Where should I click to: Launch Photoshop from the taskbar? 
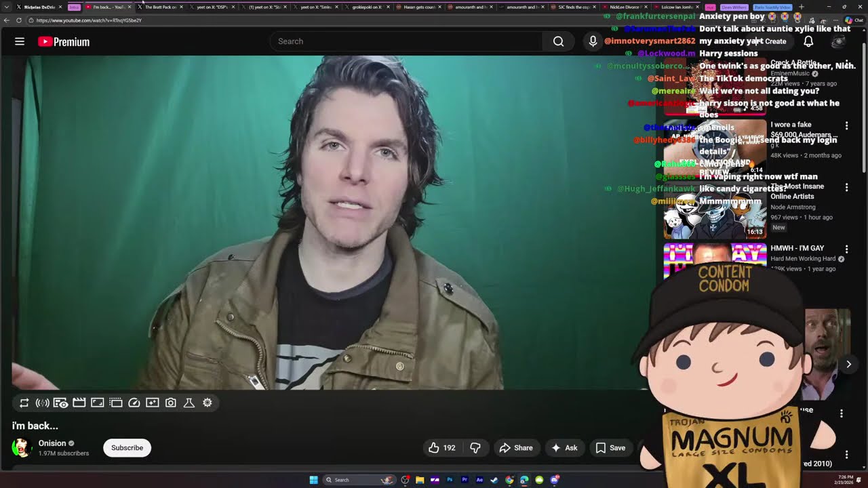tap(450, 480)
